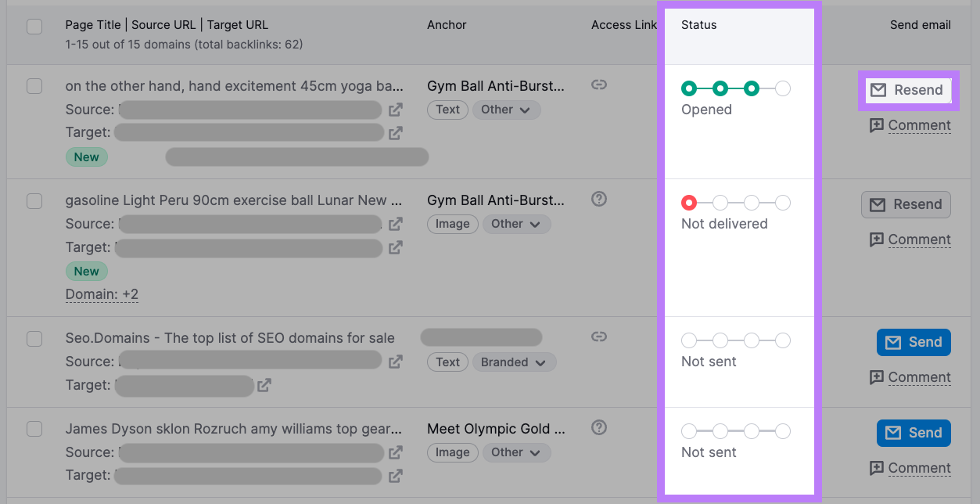Viewport: 980px width, 504px height.
Task: Expand the Branded dropdown on Seo.Domains row
Action: [514, 362]
